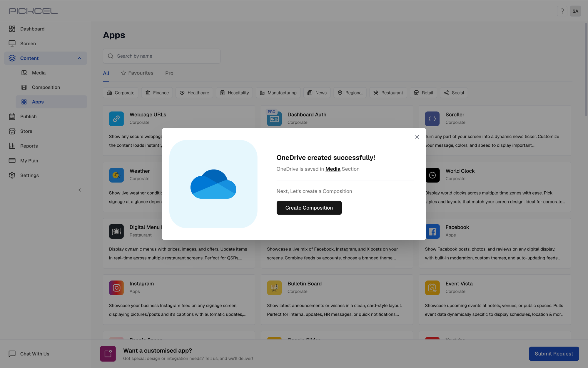This screenshot has width=588, height=368.
Task: Click the My Plan card icon
Action: click(x=12, y=160)
